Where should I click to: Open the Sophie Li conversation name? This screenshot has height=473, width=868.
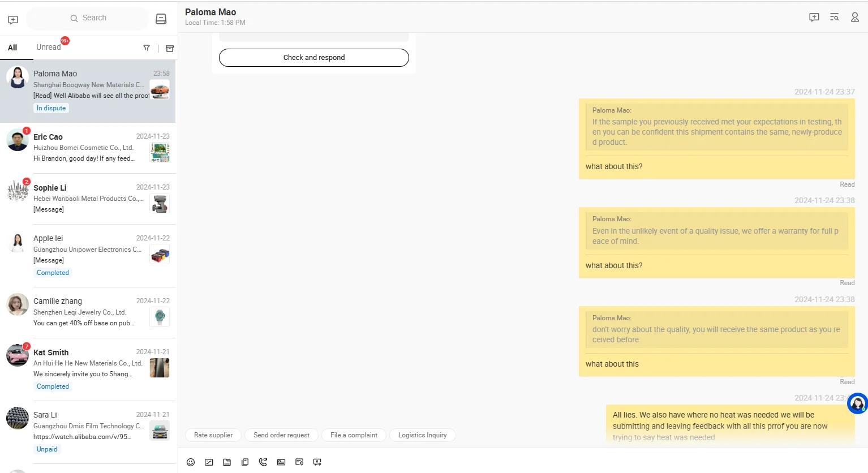pos(50,188)
